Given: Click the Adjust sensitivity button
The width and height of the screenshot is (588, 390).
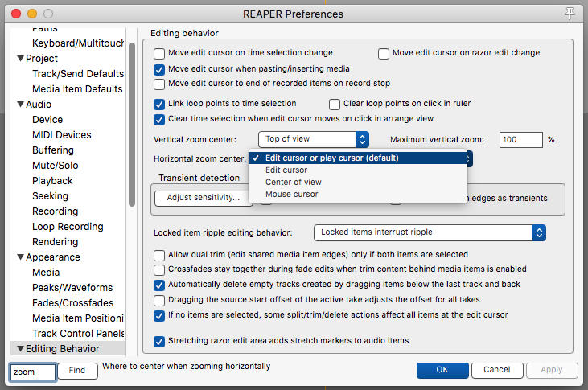Looking at the screenshot, I should click(203, 198).
